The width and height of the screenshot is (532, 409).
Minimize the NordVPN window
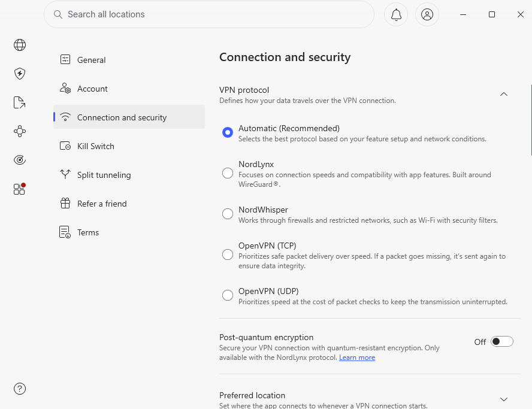coord(463,14)
